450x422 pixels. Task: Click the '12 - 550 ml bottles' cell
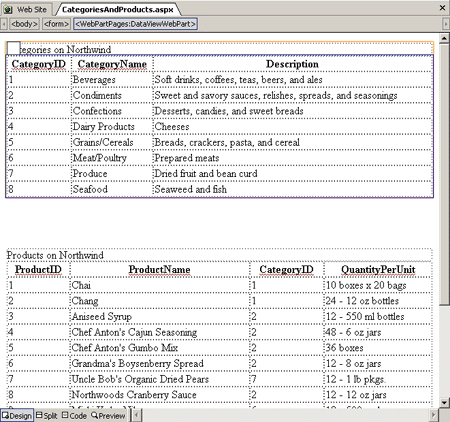point(378,317)
